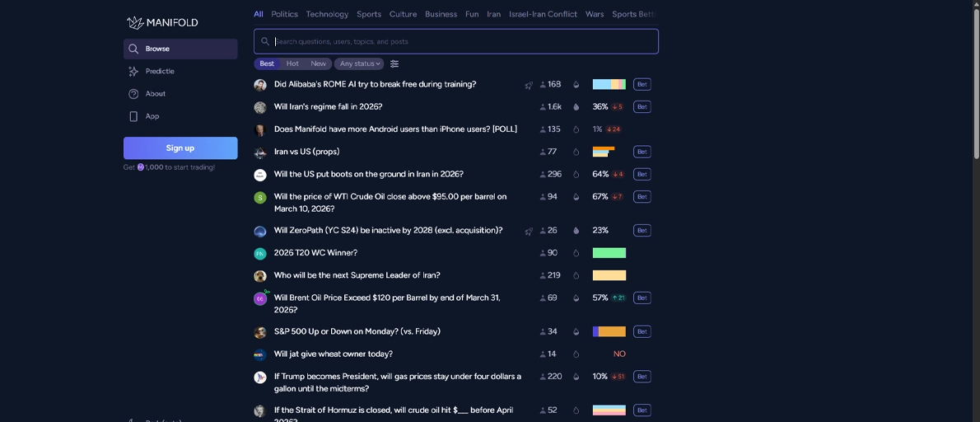980x422 pixels.
Task: Click liquidity drop icon on S&P 500 row
Action: tap(576, 332)
